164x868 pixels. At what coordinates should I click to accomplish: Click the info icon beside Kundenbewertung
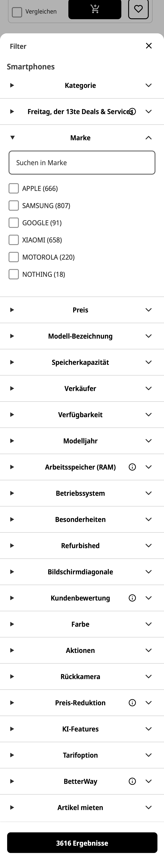click(x=132, y=598)
